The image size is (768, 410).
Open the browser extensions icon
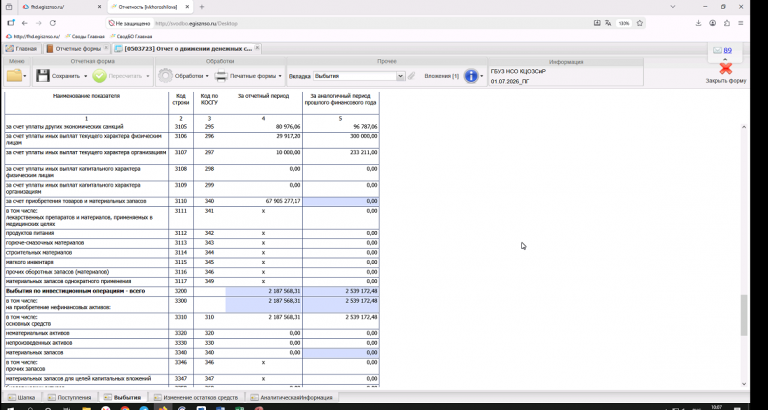(x=727, y=23)
